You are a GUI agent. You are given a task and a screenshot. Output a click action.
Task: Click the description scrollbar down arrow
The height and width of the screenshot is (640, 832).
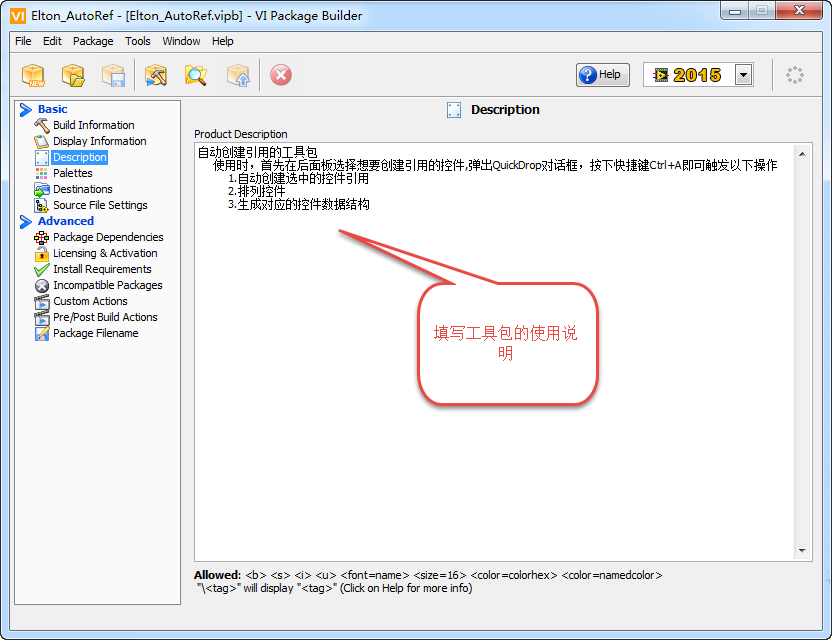coord(802,551)
